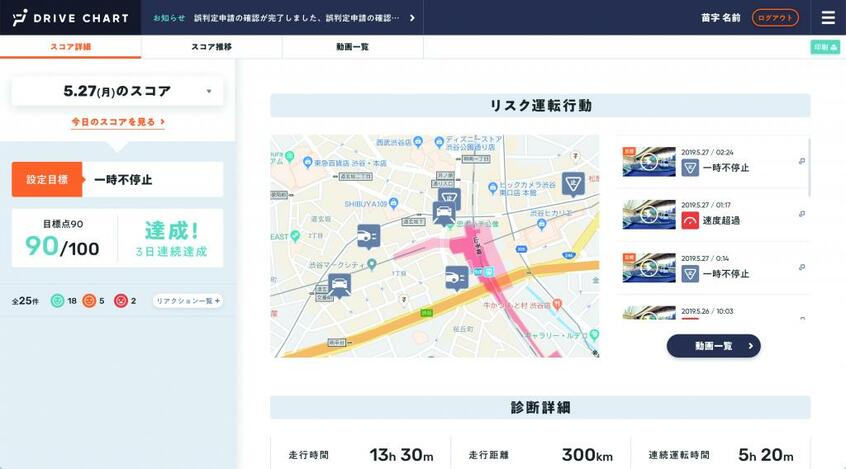Click the 診断詳細 section heading
Image resolution: width=846 pixels, height=469 pixels.
tap(540, 407)
